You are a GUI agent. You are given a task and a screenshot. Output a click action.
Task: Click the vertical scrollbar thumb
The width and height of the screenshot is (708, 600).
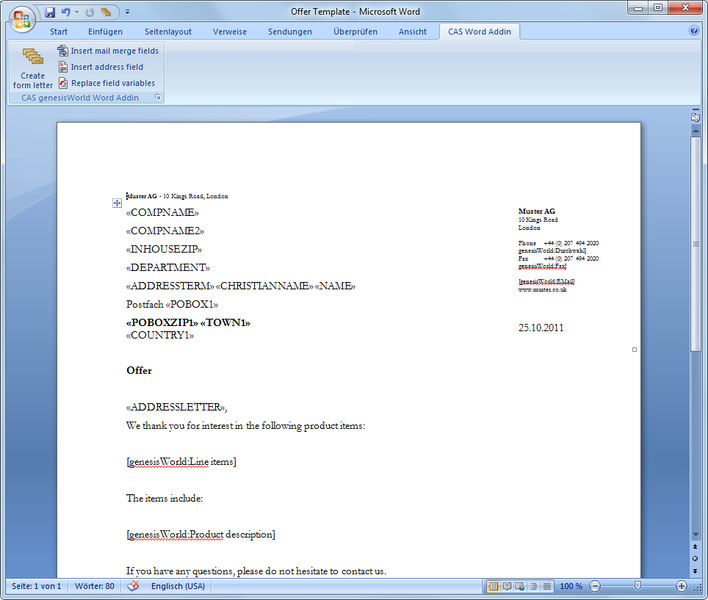[695, 244]
